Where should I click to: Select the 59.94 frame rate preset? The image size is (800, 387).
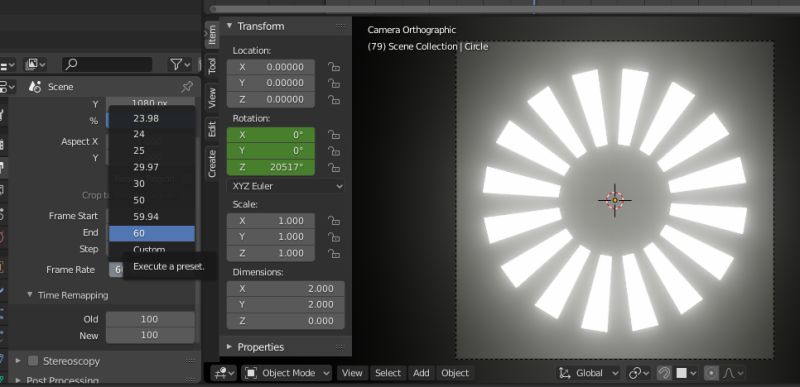152,217
